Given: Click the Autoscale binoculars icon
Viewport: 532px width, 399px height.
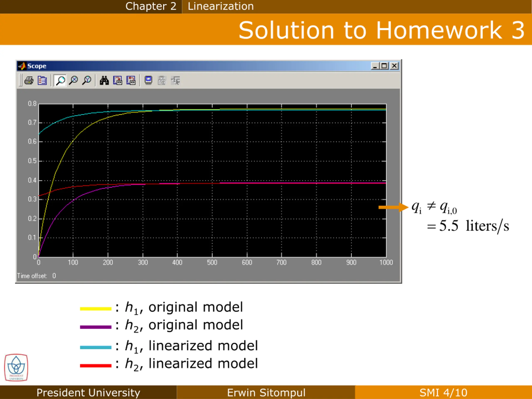Looking at the screenshot, I should pyautogui.click(x=104, y=80).
